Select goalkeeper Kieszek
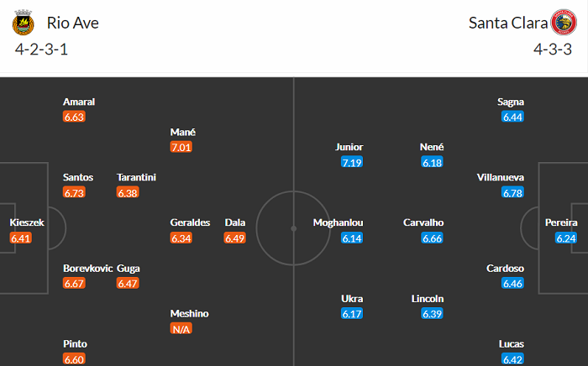Image resolution: width=588 pixels, height=366 pixels. 26,222
